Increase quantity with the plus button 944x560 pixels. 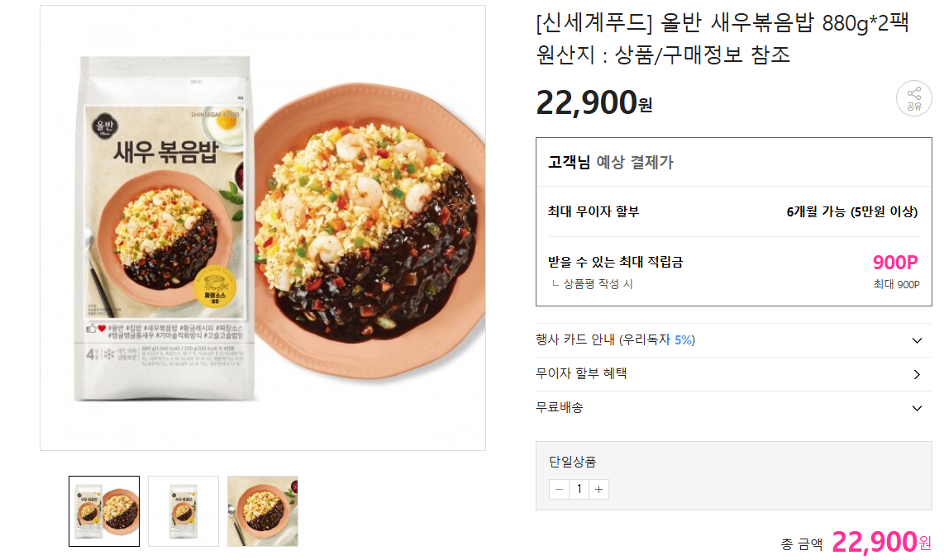[599, 489]
